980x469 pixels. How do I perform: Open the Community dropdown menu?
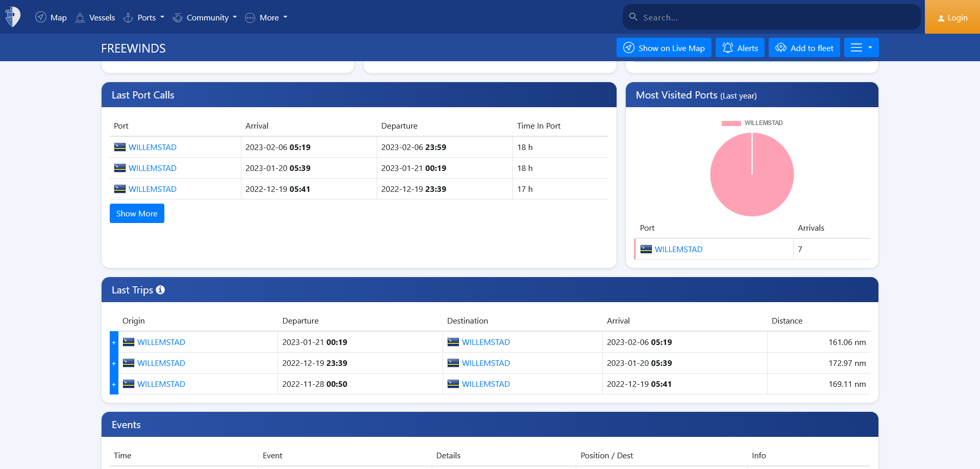(x=205, y=17)
